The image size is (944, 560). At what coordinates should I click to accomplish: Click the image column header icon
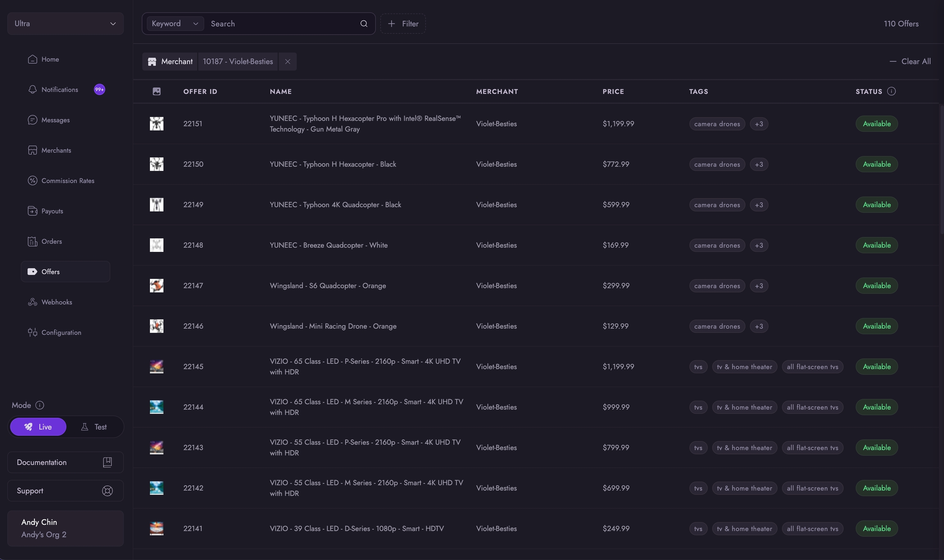[157, 91]
